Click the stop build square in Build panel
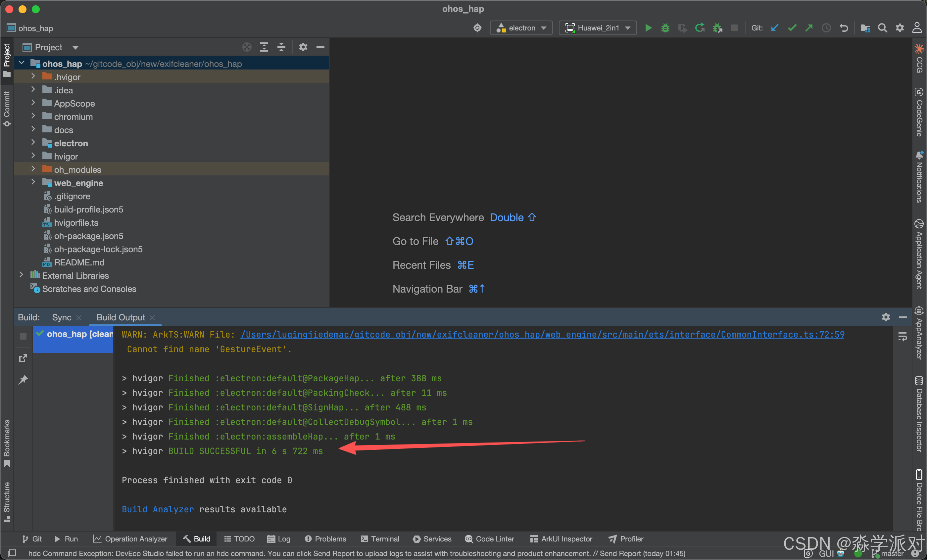 tap(23, 336)
